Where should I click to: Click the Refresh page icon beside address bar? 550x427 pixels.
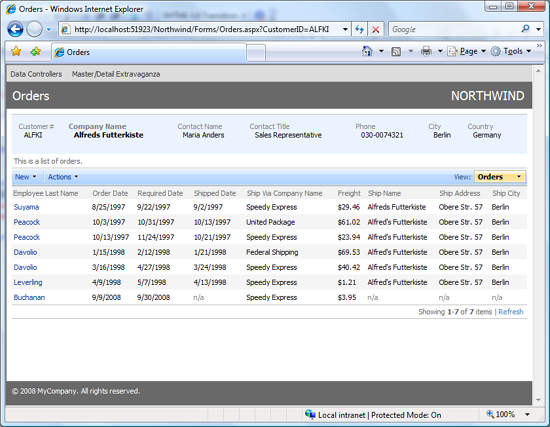[x=359, y=29]
